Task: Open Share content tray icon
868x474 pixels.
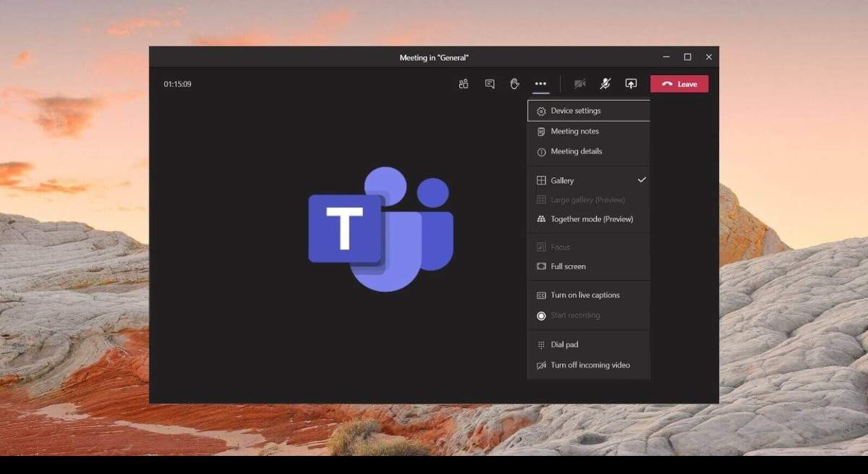Action: click(x=631, y=84)
